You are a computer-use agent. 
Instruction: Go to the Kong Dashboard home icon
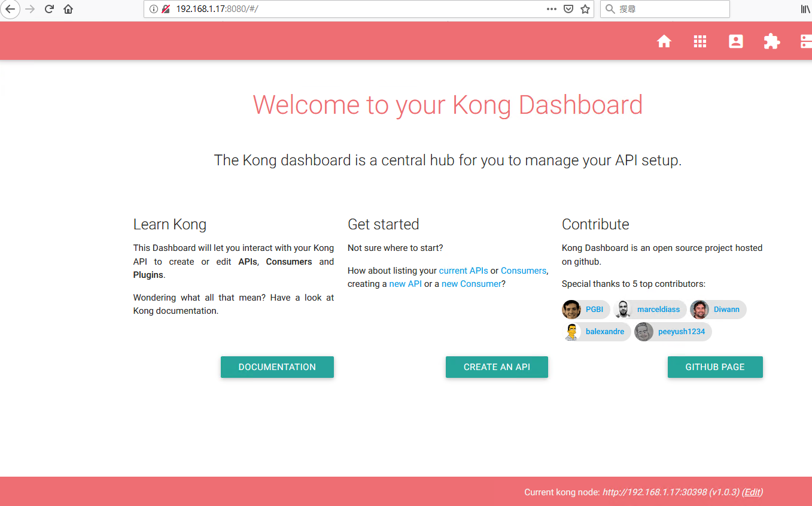664,41
